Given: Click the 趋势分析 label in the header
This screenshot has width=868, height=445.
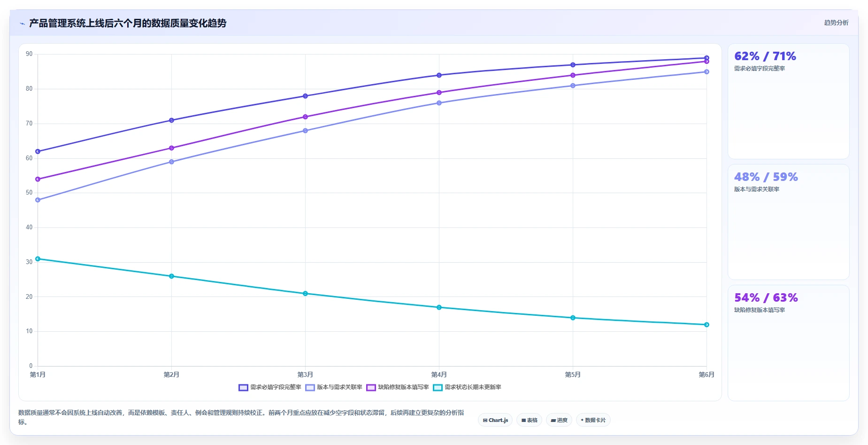Looking at the screenshot, I should 836,23.
